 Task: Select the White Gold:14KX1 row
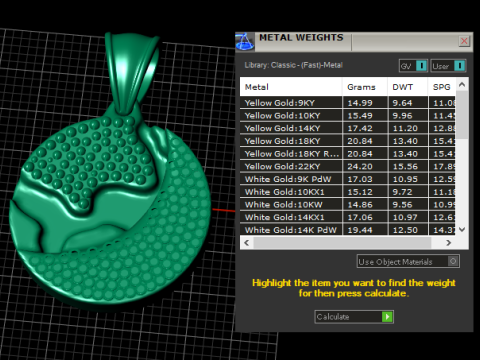click(x=348, y=217)
